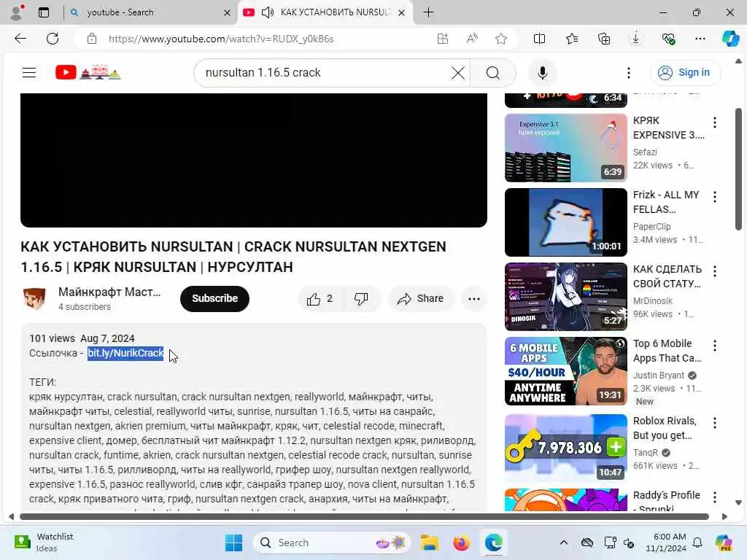
Task: Open PaperClip channel link
Action: tap(651, 227)
